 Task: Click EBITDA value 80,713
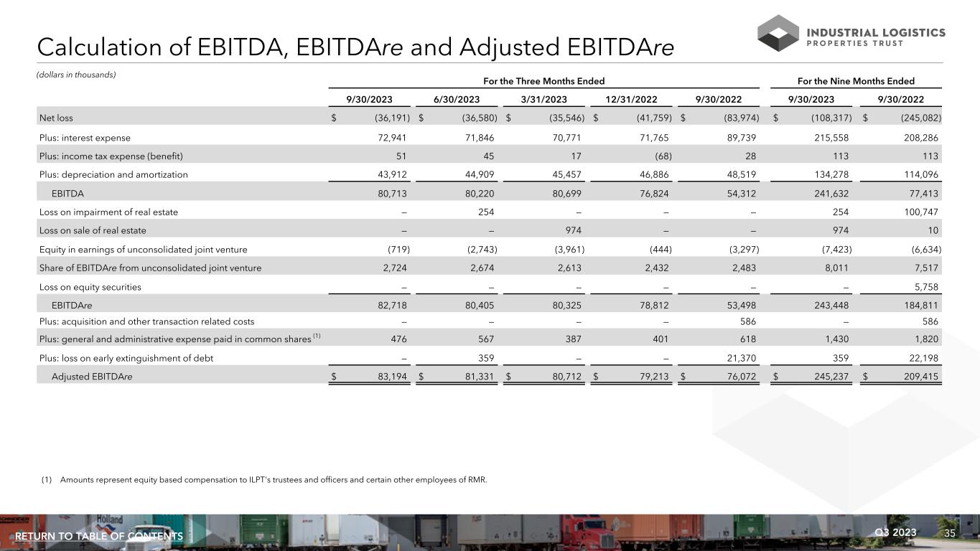click(393, 193)
